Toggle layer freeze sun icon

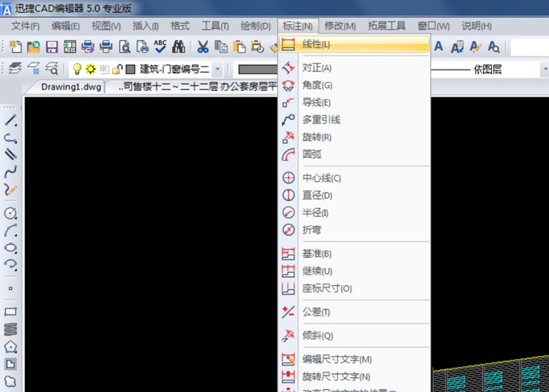tap(90, 69)
